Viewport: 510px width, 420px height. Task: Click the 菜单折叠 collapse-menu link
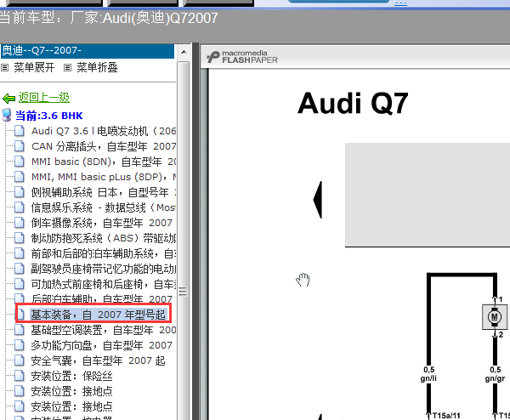pyautogui.click(x=97, y=68)
